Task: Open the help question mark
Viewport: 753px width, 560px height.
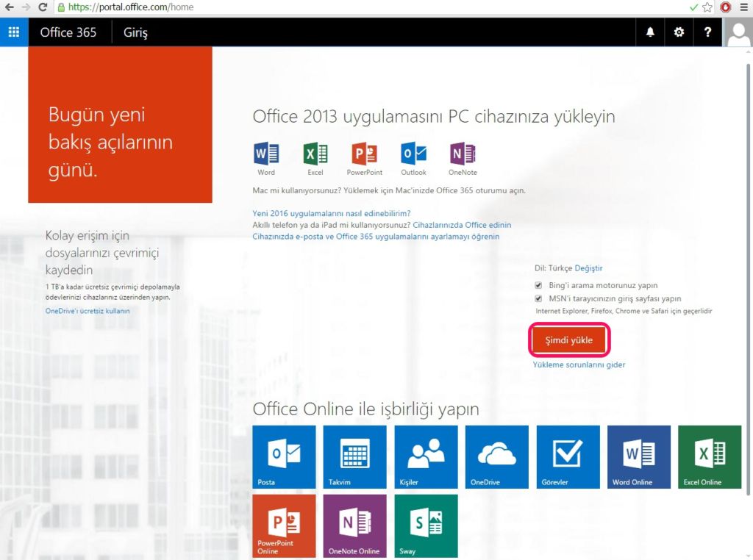Action: [x=707, y=32]
